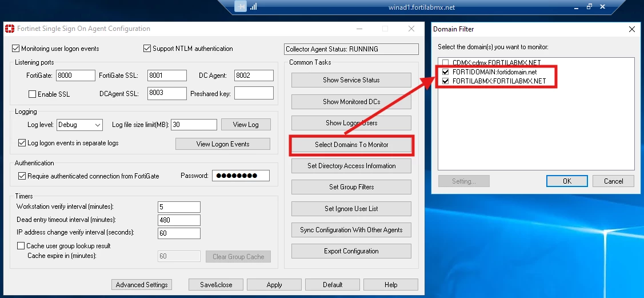Confirm Domain Filter with OK
Image resolution: width=644 pixels, height=298 pixels.
point(567,181)
